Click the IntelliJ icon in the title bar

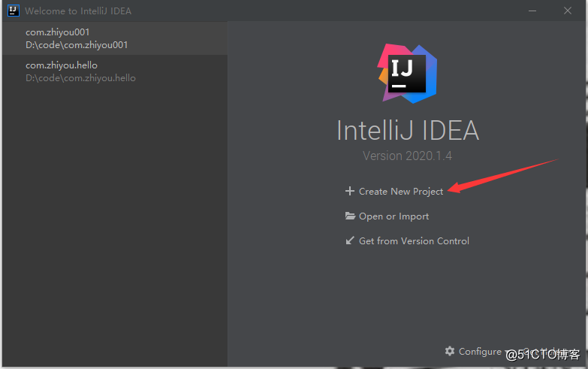[x=12, y=11]
